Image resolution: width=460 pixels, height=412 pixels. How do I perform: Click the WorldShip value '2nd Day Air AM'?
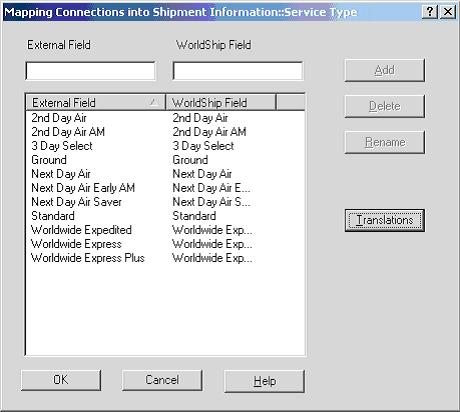coord(209,132)
